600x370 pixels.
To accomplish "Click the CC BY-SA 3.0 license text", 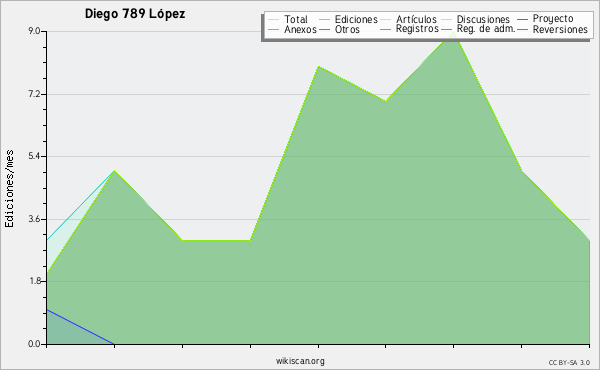I will point(569,362).
